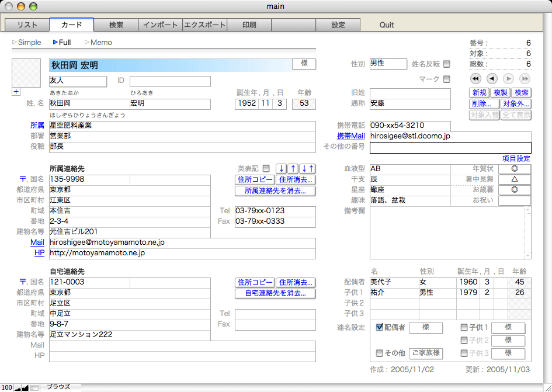The height and width of the screenshot is (392, 552).
Task: Click the swap up-down arrows button
Action: click(307, 168)
